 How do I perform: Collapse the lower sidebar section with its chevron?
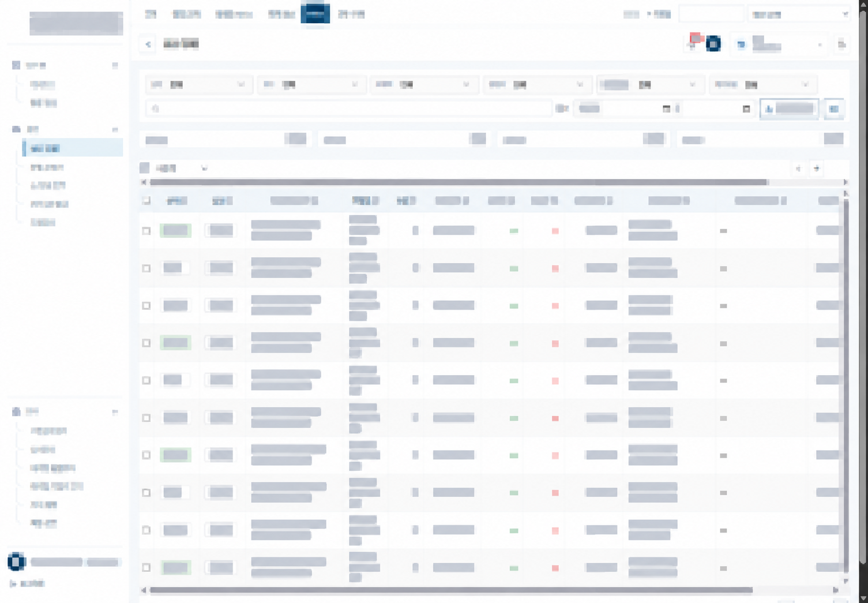115,412
